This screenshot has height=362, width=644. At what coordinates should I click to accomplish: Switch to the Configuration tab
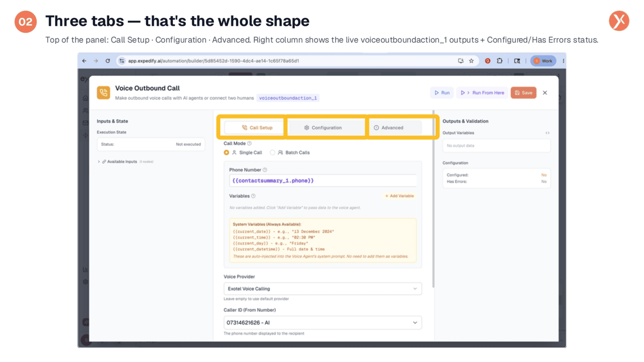323,128
